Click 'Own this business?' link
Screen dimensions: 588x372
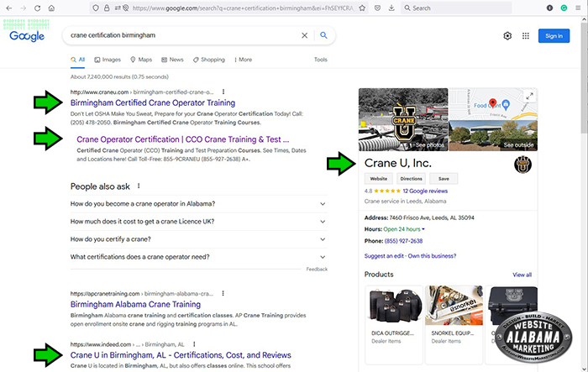[432, 256]
